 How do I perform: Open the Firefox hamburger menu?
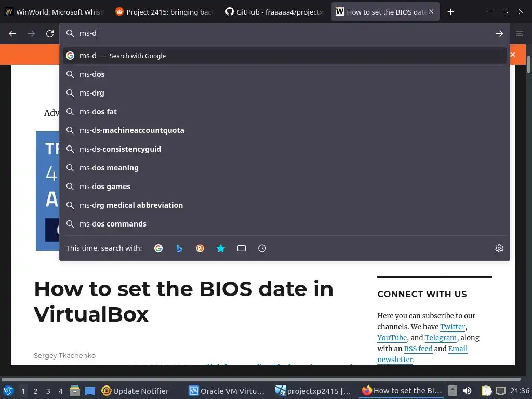point(520,33)
